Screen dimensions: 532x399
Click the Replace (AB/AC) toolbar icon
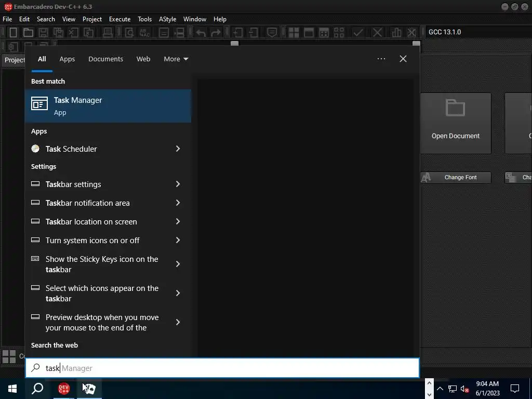(145, 33)
